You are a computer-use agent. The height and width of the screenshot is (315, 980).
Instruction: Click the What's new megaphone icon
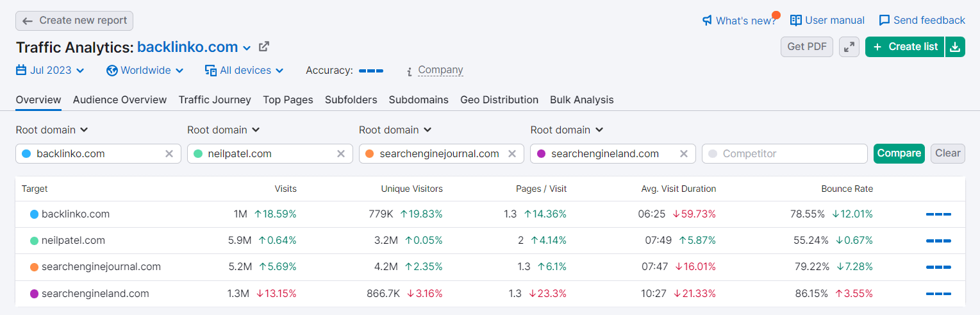pyautogui.click(x=708, y=21)
